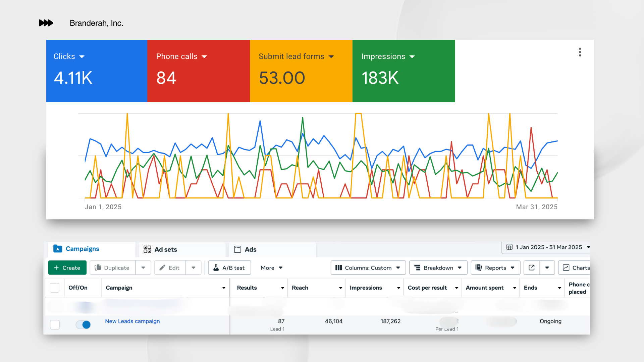Sort by the Reach column header
This screenshot has width=644, height=362.
316,288
